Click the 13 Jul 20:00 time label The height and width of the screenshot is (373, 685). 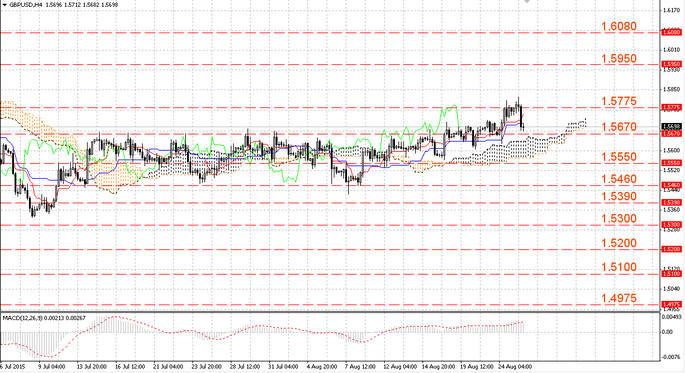[91, 366]
